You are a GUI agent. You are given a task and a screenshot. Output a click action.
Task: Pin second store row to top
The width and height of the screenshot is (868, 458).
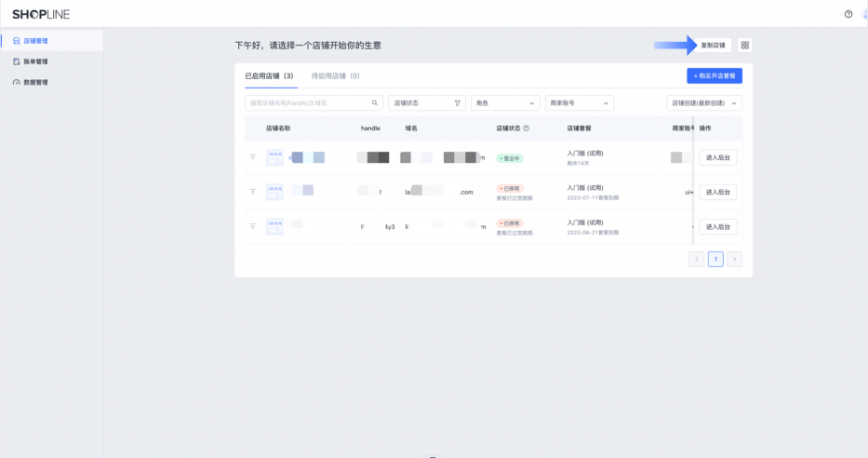coord(252,192)
